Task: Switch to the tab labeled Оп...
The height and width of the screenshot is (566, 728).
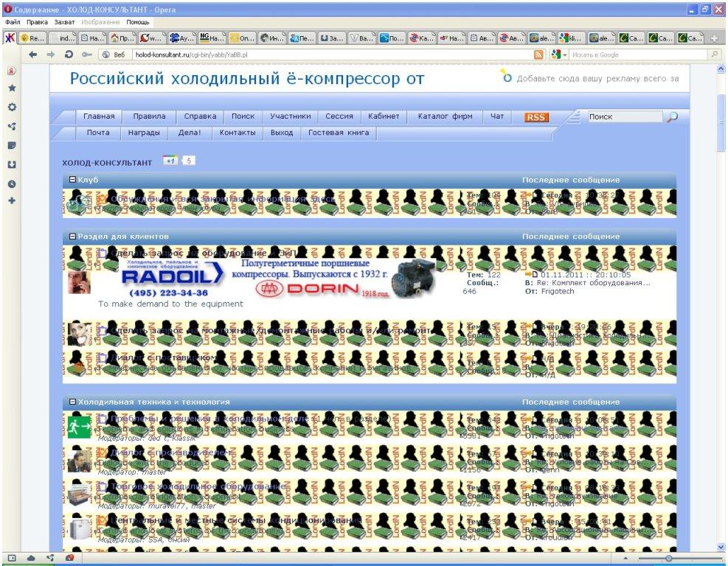Action: pos(241,38)
